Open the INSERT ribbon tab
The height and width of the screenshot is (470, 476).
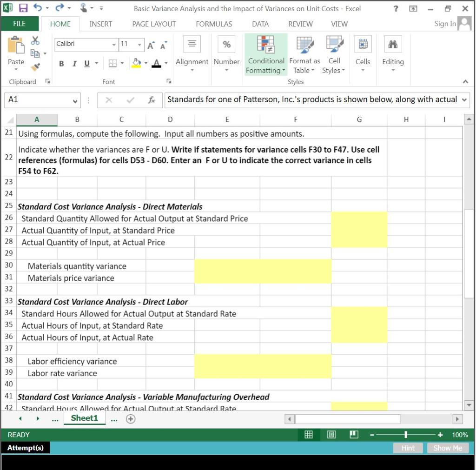point(100,24)
